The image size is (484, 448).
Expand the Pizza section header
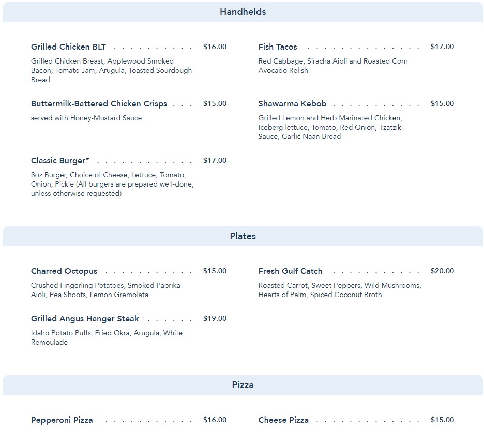coord(243,385)
